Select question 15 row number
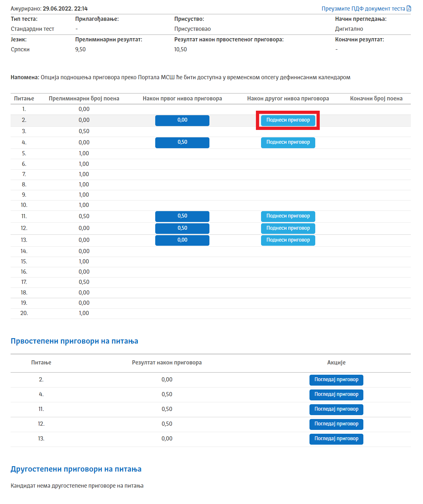 click(x=24, y=261)
